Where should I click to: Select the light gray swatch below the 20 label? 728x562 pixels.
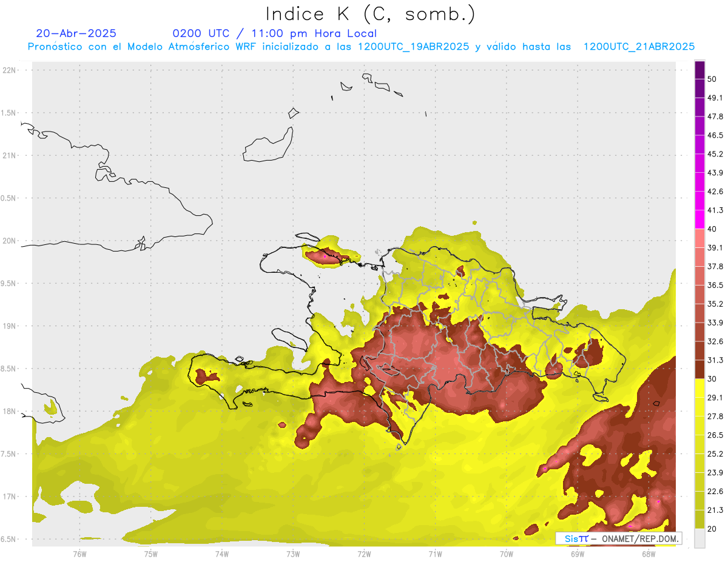pyautogui.click(x=699, y=538)
